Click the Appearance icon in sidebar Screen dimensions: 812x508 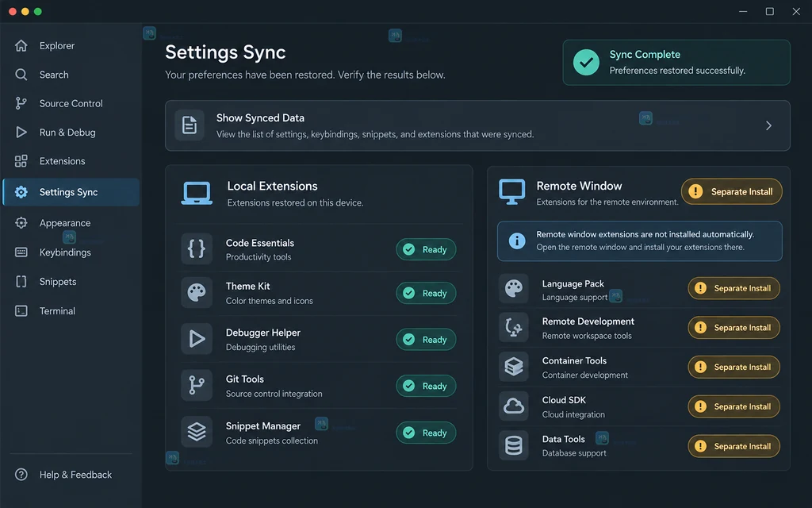pyautogui.click(x=21, y=223)
